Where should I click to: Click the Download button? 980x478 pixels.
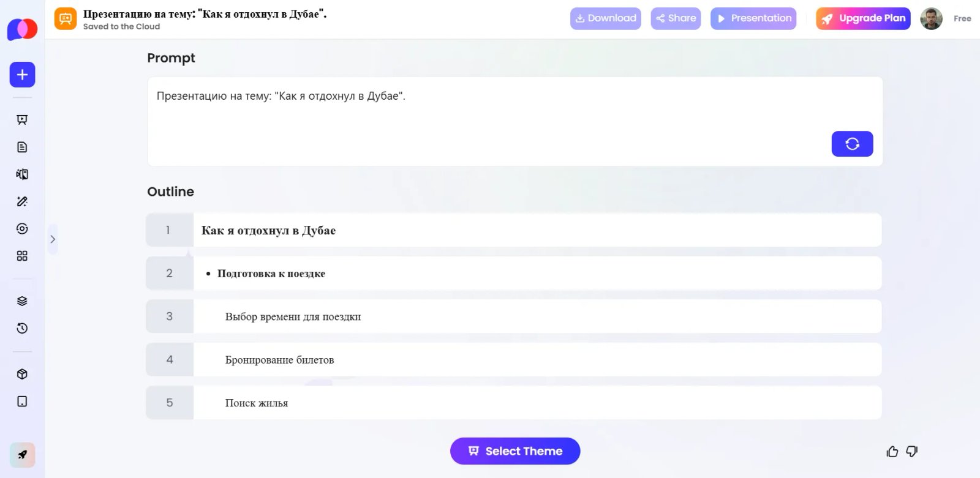pyautogui.click(x=606, y=18)
